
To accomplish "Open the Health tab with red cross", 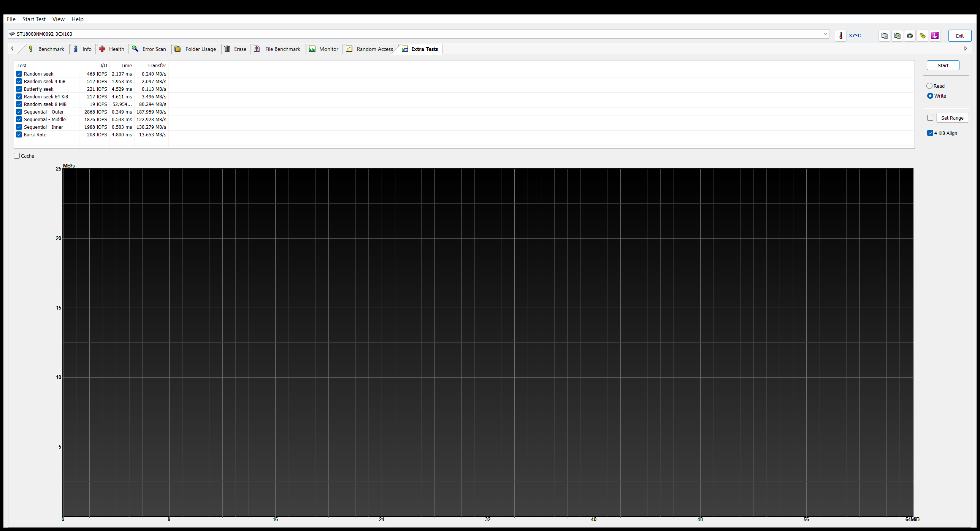I will click(112, 49).
